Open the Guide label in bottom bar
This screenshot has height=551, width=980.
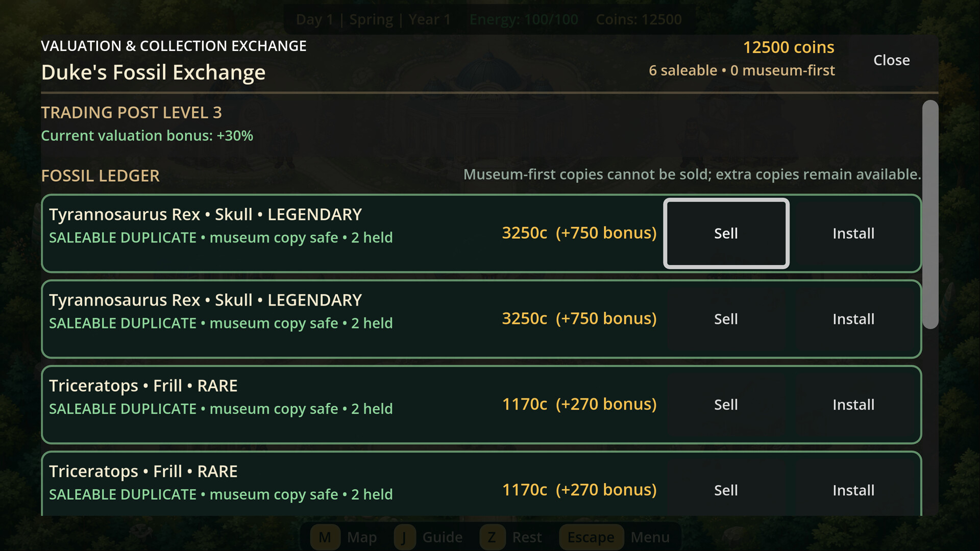coord(443,537)
